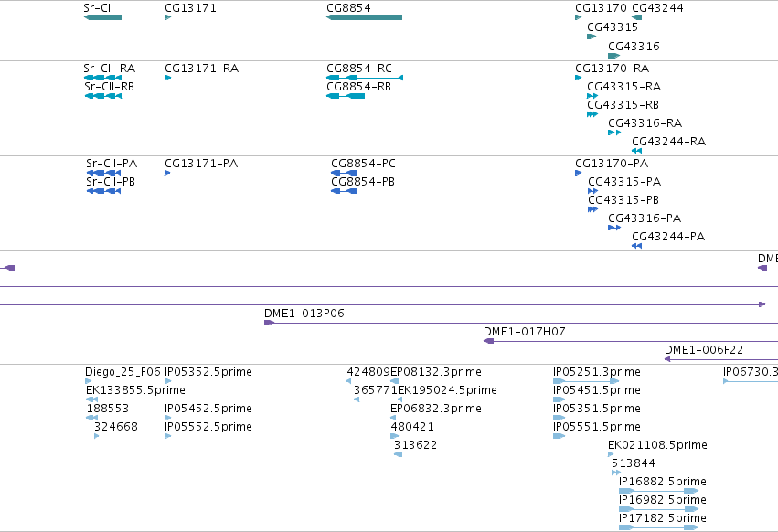778x532 pixels.
Task: Select the CG43315 gene label
Action: coord(613,27)
